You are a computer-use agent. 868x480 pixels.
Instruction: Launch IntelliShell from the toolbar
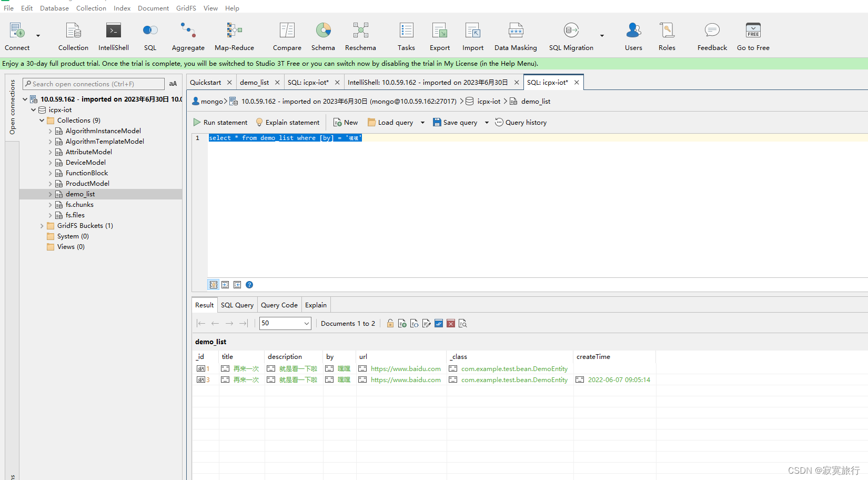(114, 36)
